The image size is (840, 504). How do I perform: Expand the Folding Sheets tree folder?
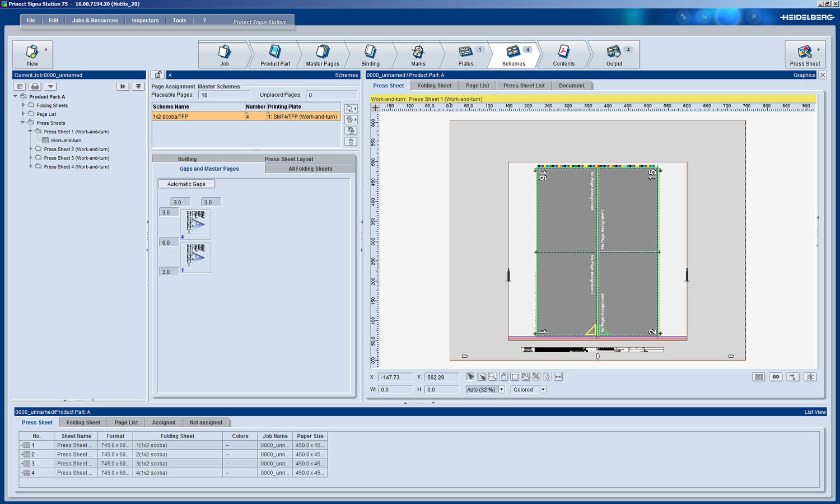24,105
